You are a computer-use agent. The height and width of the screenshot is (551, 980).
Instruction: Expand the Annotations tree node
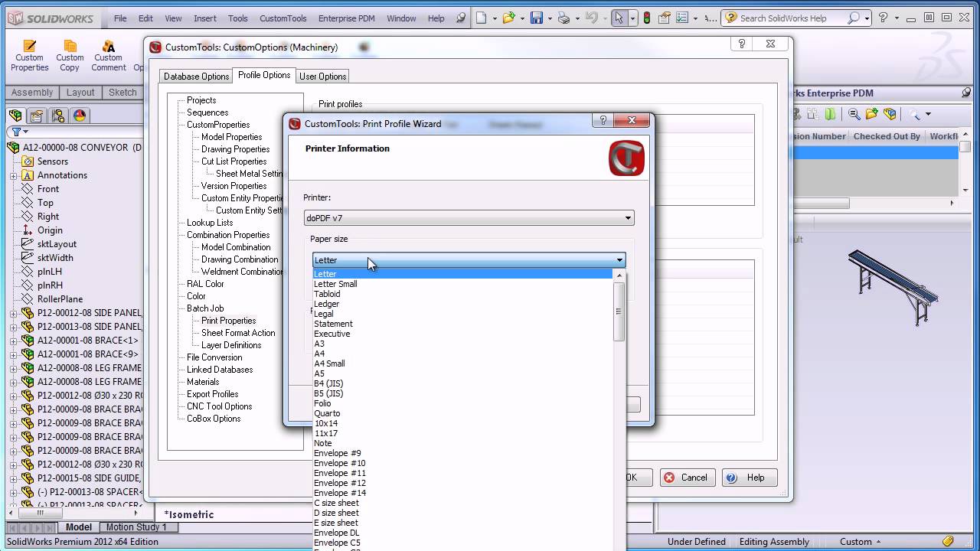pyautogui.click(x=13, y=175)
